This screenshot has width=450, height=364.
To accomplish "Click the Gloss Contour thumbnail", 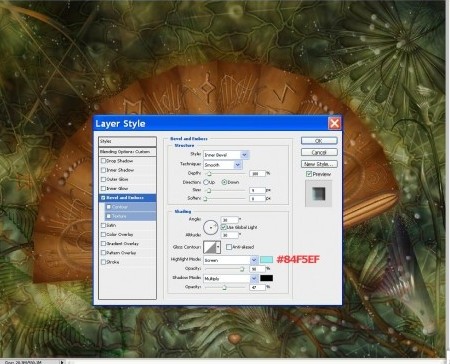I will click(x=209, y=247).
